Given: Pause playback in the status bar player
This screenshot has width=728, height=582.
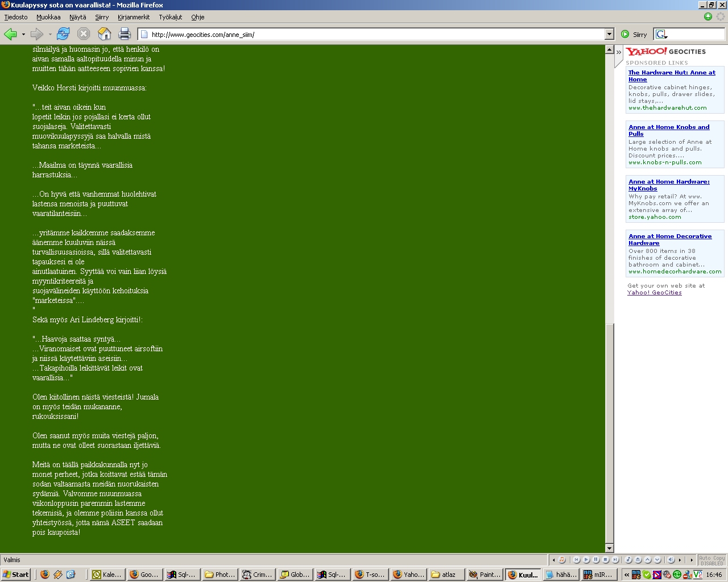Looking at the screenshot, I should (x=596, y=560).
